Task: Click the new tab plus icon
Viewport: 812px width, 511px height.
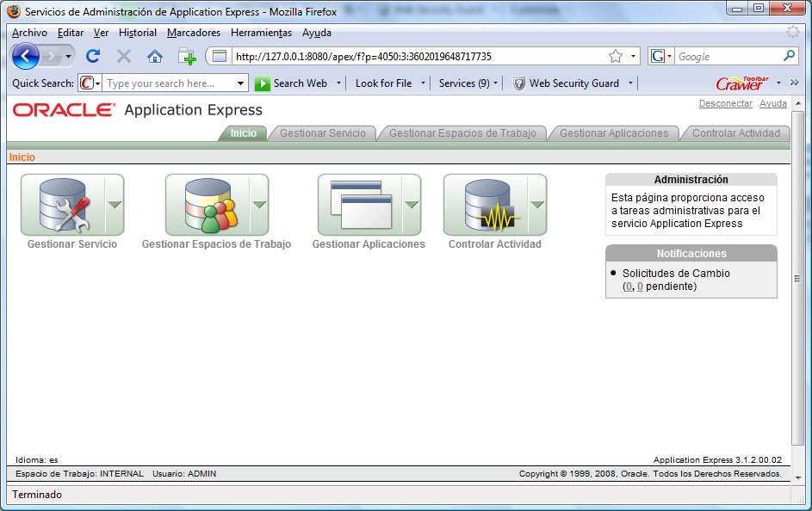Action: pos(187,57)
